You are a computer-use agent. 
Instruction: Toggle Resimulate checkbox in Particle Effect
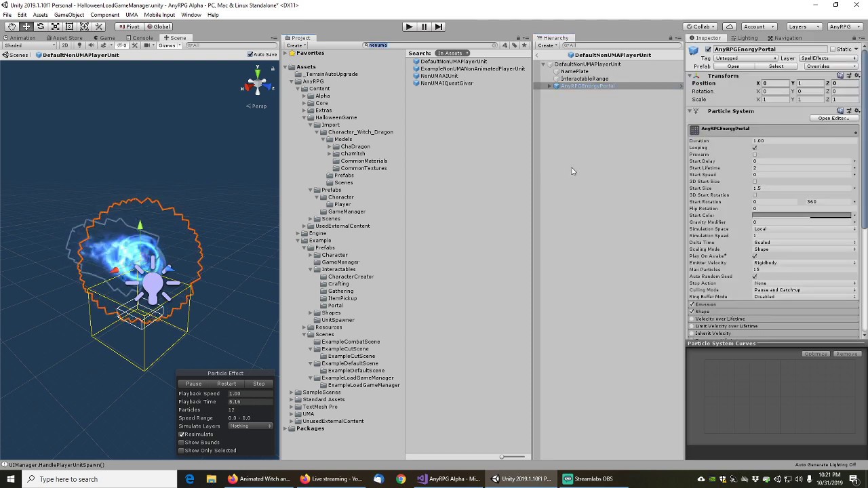[x=182, y=434]
